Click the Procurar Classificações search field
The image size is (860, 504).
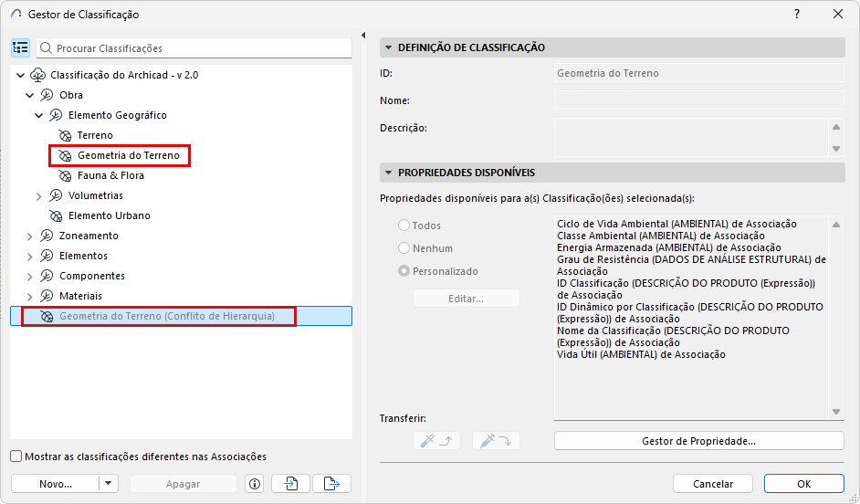(194, 48)
